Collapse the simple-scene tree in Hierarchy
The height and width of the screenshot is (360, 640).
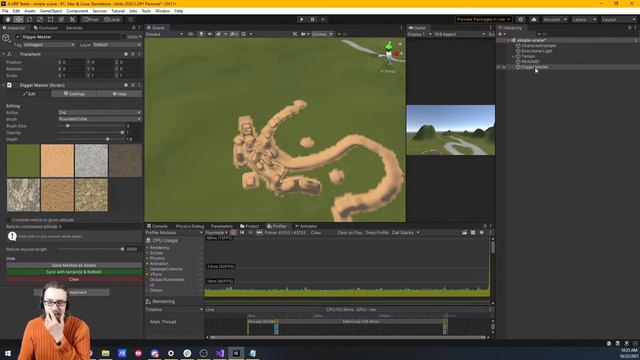(509, 40)
